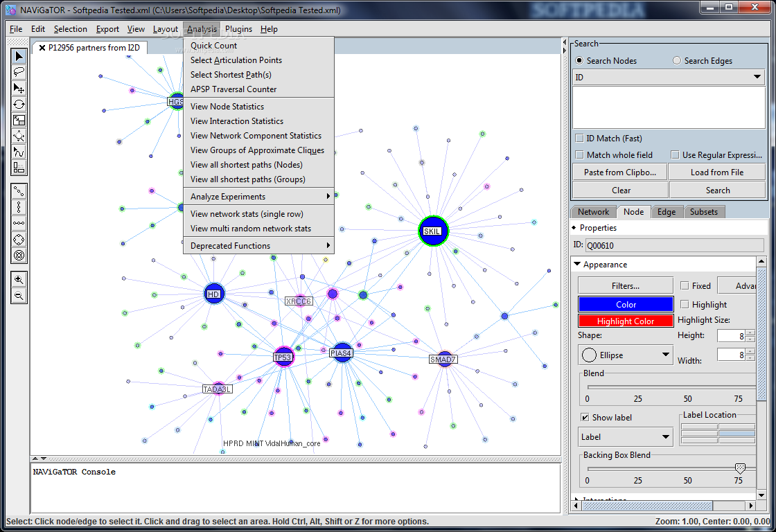The height and width of the screenshot is (532, 776).
Task: Collapse the console with the divider arrow
Action: (x=44, y=459)
